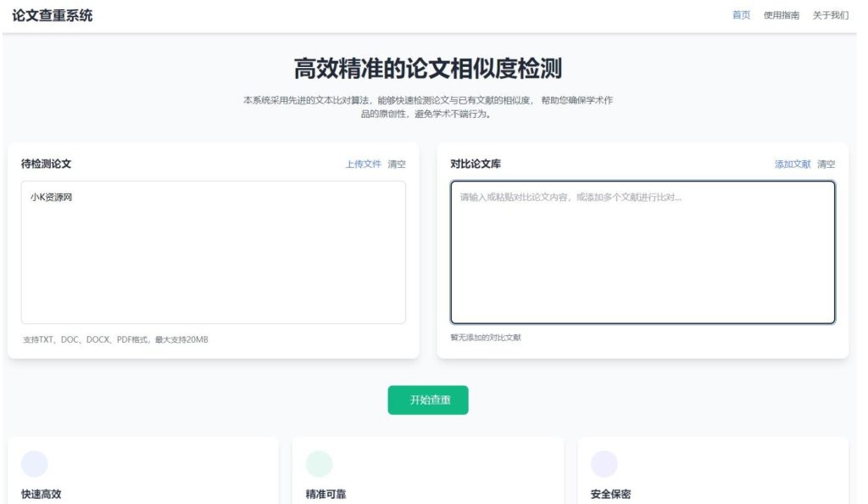Clear the 对比论文库 content with 清空
868x504 pixels.
pyautogui.click(x=826, y=165)
